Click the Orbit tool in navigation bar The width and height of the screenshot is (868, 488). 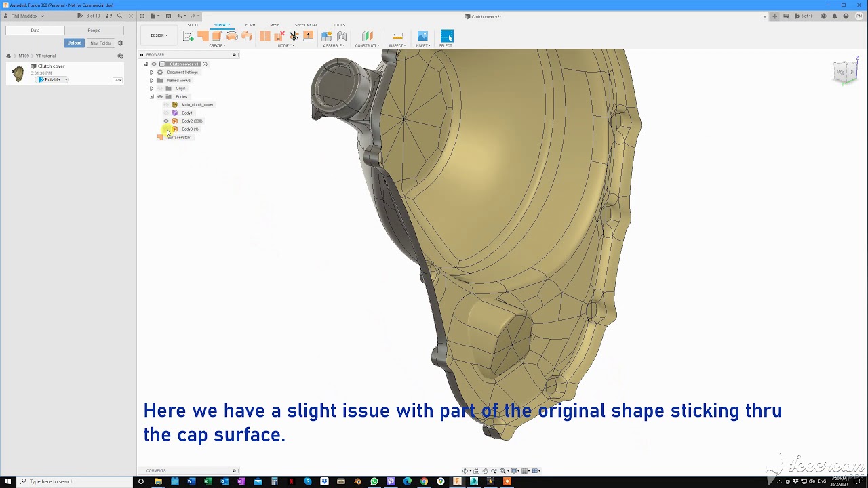[465, 470]
